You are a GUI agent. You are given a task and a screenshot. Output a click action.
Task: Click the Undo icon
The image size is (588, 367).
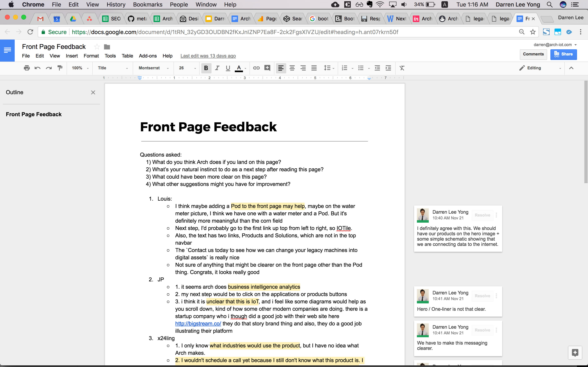(37, 68)
